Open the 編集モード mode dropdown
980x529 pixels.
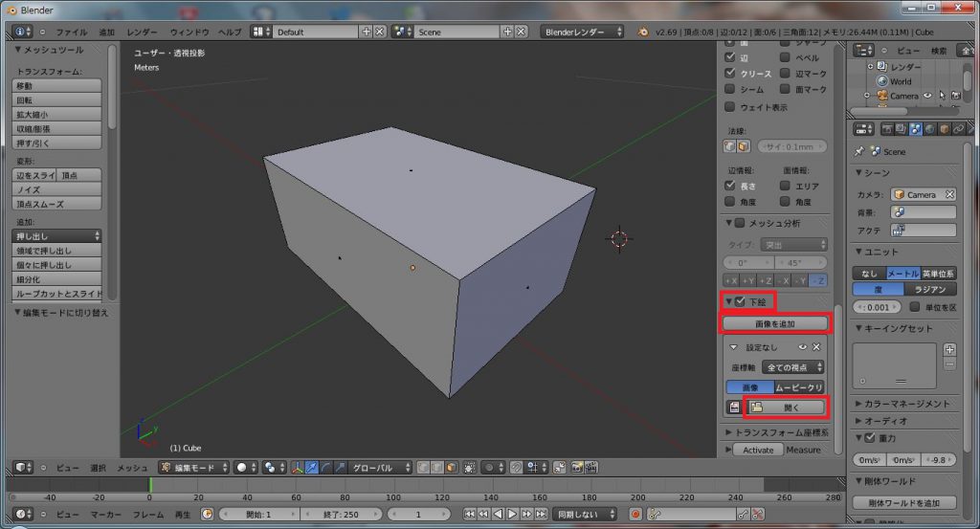pyautogui.click(x=194, y=467)
